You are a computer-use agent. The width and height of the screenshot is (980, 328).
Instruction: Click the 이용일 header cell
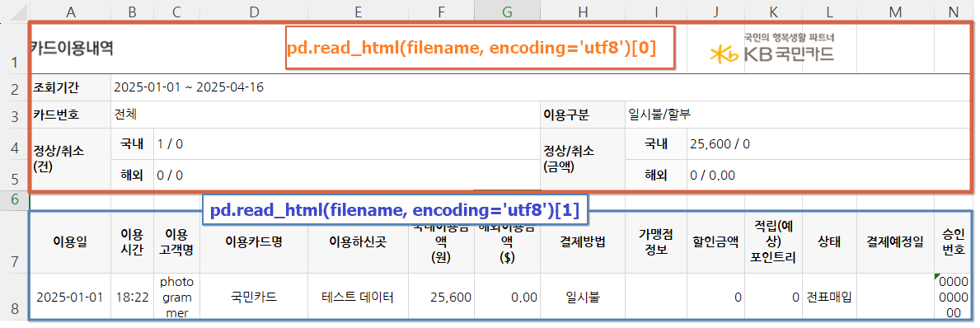pos(70,242)
